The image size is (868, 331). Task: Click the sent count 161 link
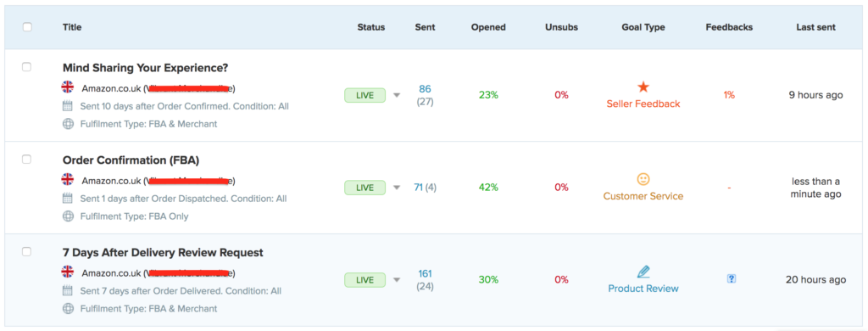coord(426,274)
